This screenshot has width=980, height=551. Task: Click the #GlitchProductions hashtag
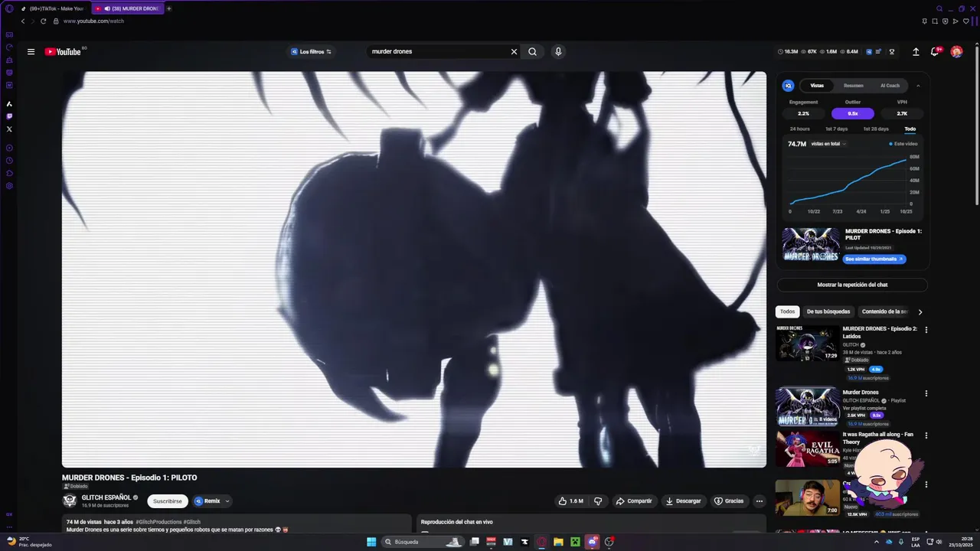(x=158, y=522)
